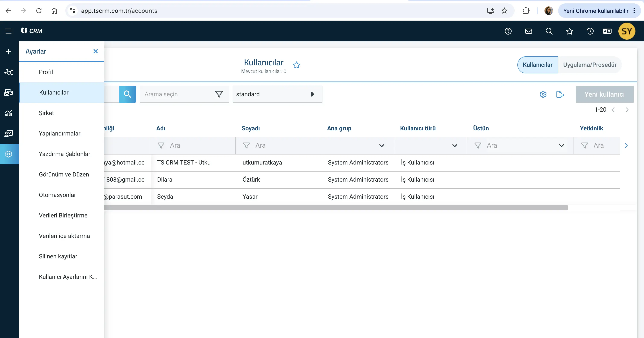
Task: Open the language switch icon
Action: [607, 31]
